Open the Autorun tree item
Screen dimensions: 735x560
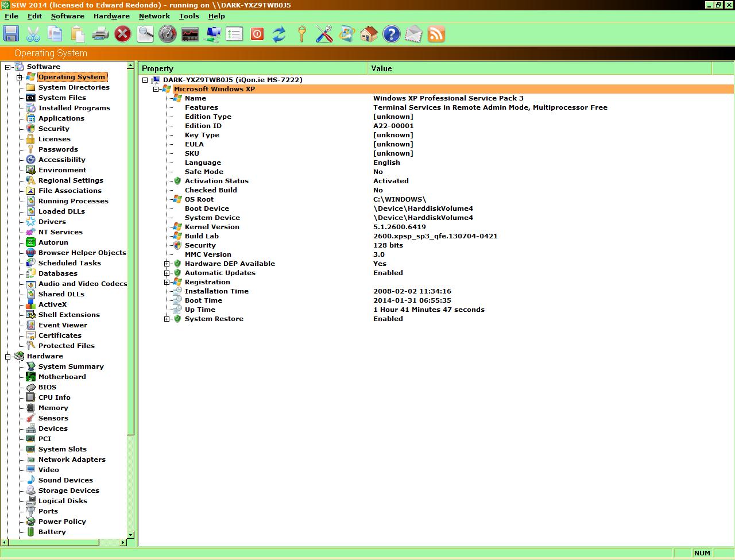pyautogui.click(x=53, y=242)
